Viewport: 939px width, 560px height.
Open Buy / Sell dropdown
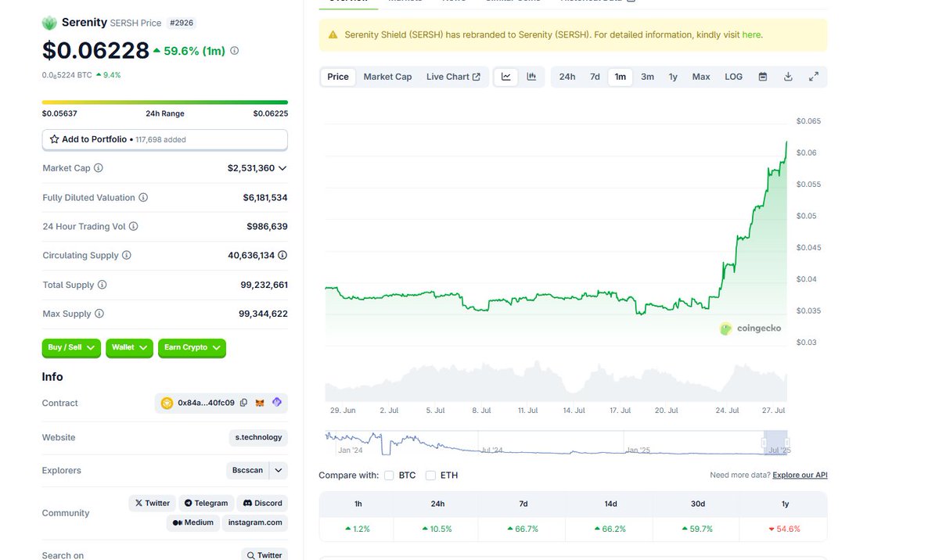72,347
